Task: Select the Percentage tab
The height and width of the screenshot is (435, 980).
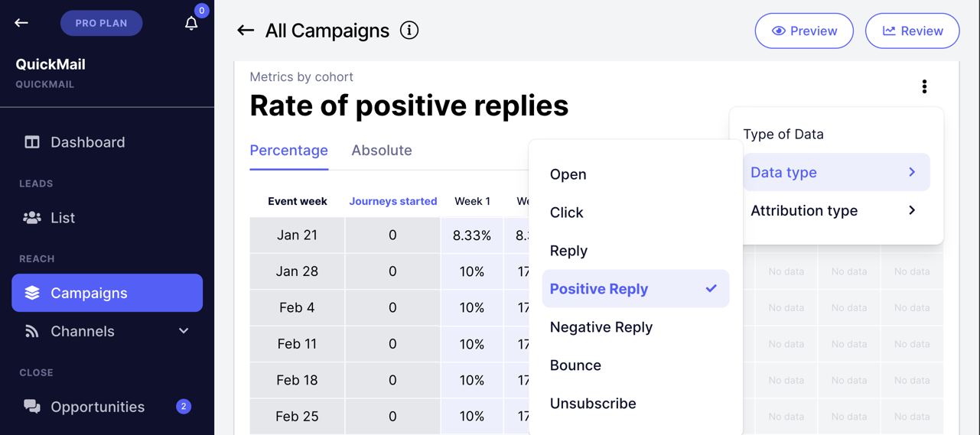Action: (x=288, y=151)
